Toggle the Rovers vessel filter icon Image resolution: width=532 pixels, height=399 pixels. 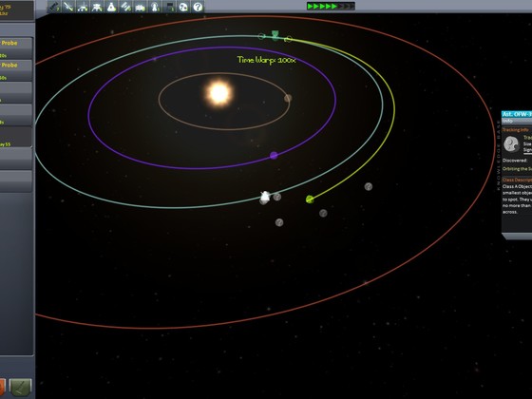[x=83, y=7]
